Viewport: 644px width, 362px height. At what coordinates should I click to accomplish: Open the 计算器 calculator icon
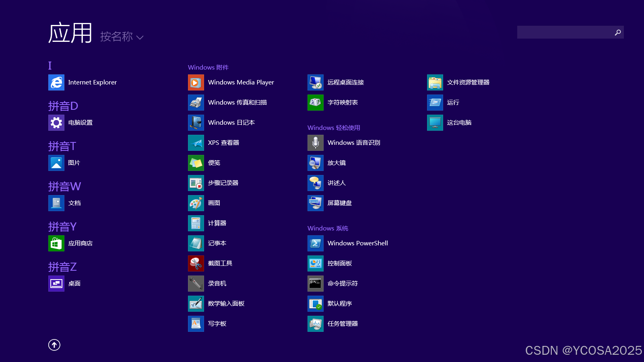click(x=196, y=223)
